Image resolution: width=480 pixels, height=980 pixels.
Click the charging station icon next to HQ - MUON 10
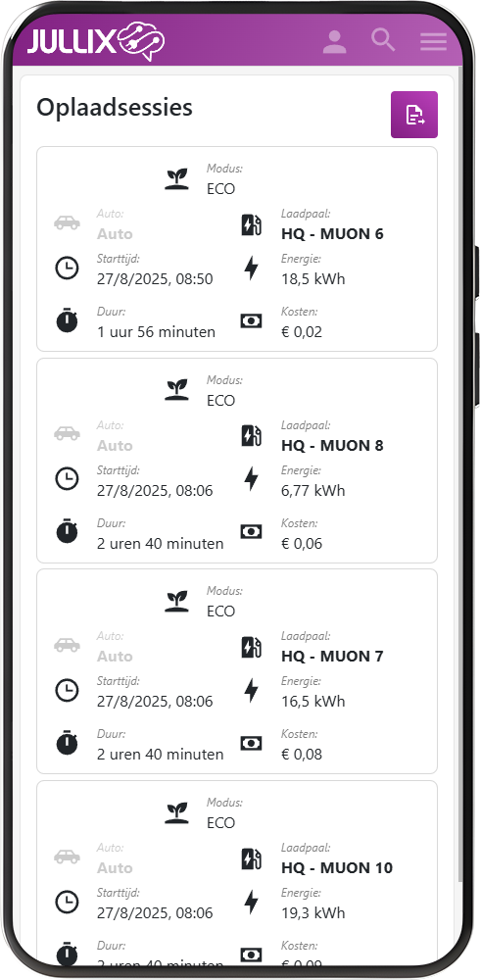[251, 858]
